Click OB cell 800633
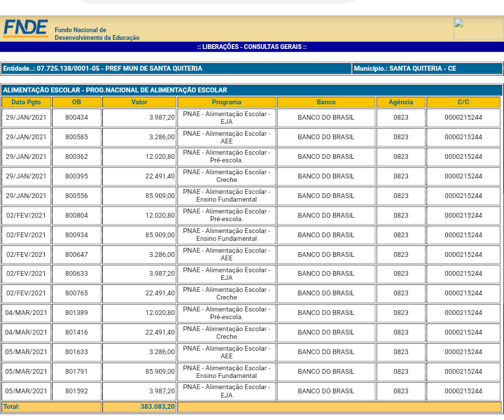 point(76,274)
